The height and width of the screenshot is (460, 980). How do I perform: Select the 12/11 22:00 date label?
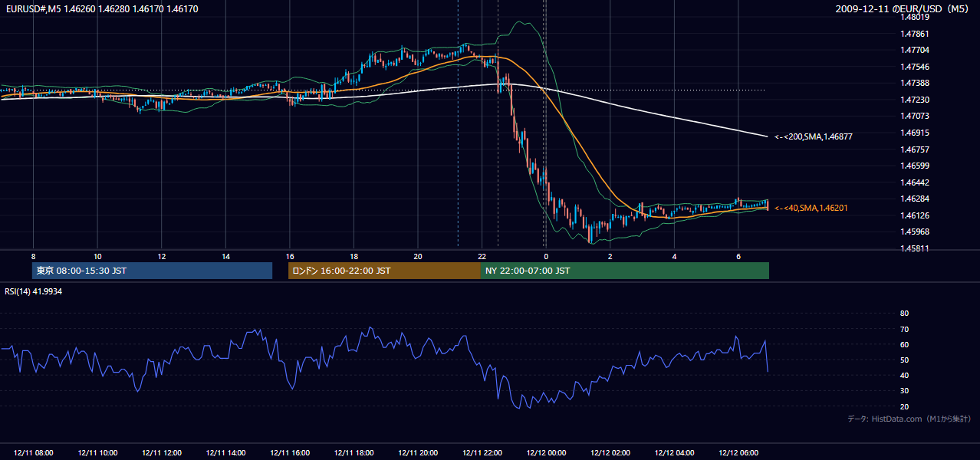click(x=482, y=453)
